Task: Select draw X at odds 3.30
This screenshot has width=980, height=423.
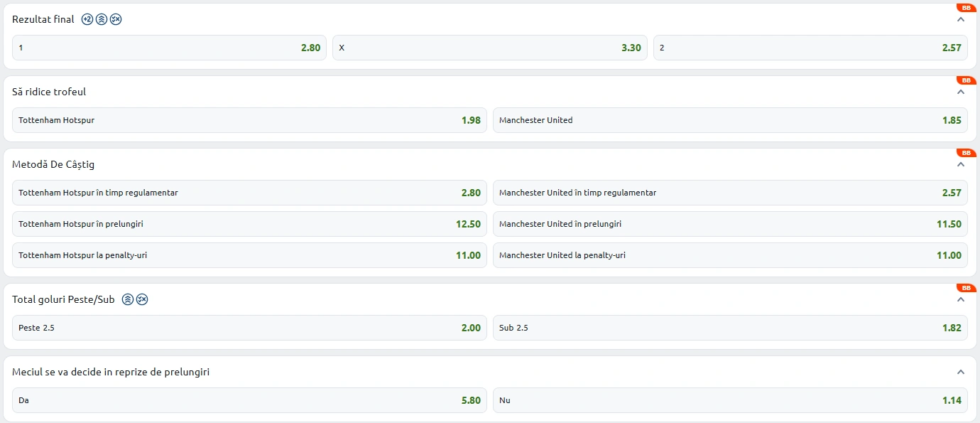Action: click(490, 48)
